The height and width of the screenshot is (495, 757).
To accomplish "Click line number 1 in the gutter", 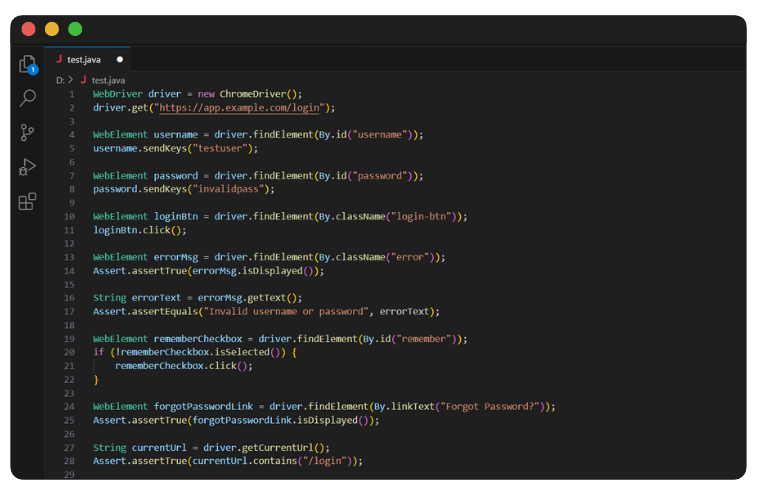I will [71, 94].
